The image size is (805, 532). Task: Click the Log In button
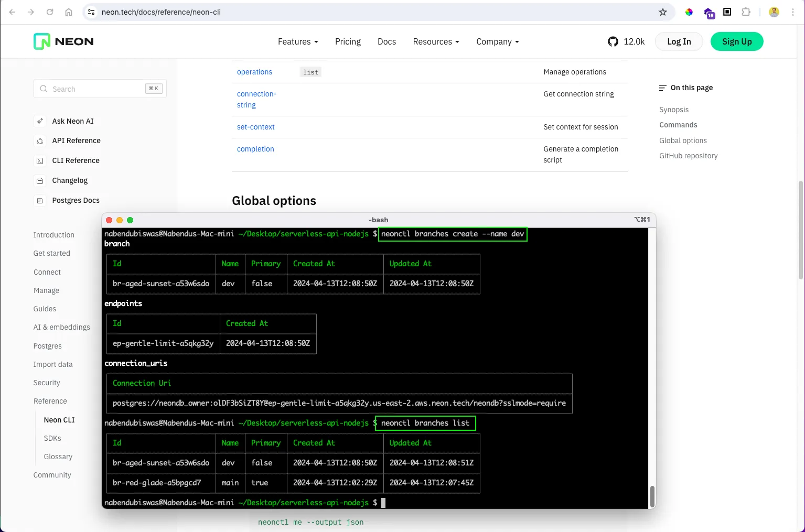(679, 41)
